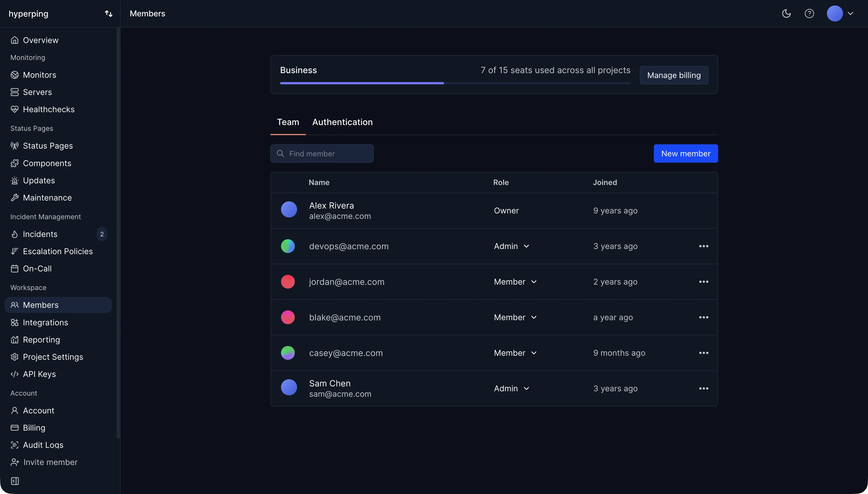The image size is (868, 494).
Task: Open actions menu for blake@acme.com
Action: coord(703,317)
